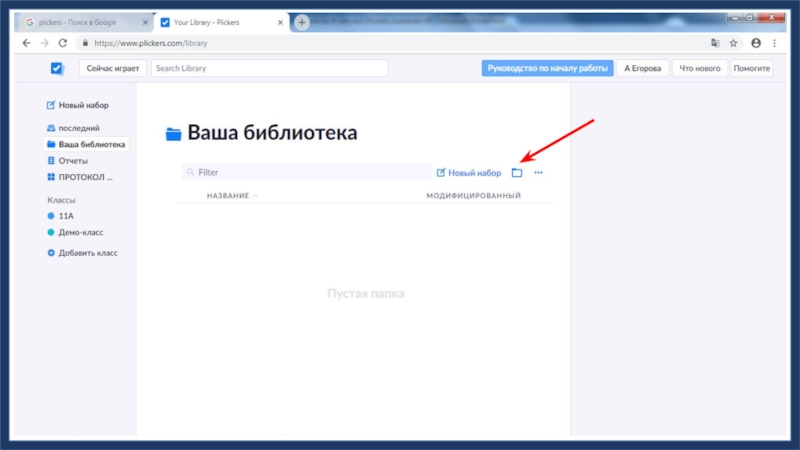
Task: Click the browser back arrow
Action: click(x=26, y=43)
